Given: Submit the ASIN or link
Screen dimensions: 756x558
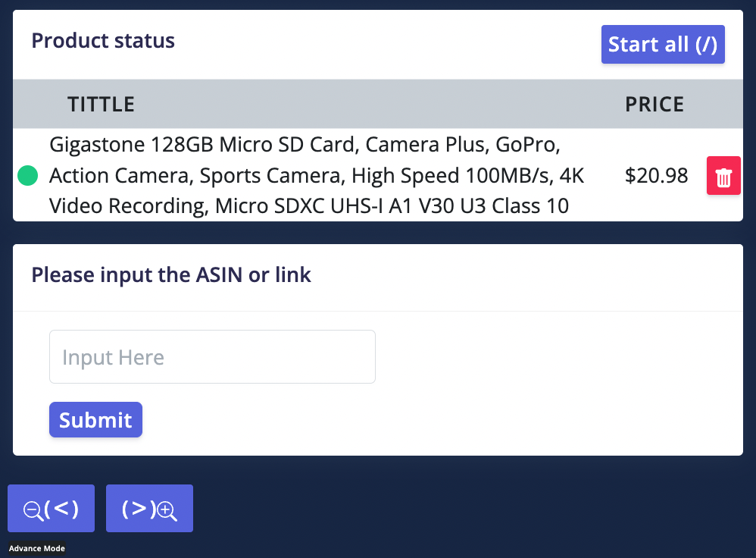Looking at the screenshot, I should (95, 420).
